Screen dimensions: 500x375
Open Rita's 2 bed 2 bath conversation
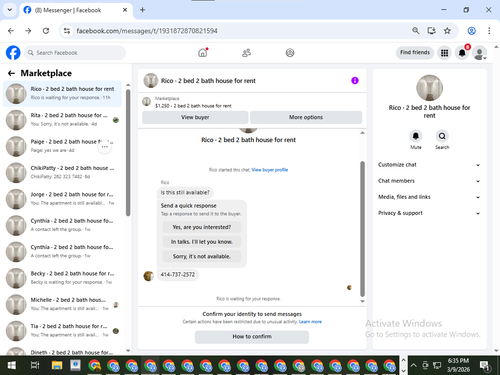click(x=62, y=120)
